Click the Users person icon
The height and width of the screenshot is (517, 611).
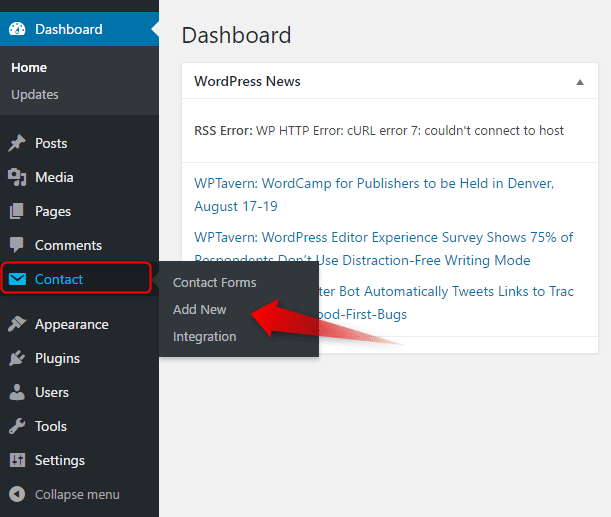pyautogui.click(x=17, y=392)
